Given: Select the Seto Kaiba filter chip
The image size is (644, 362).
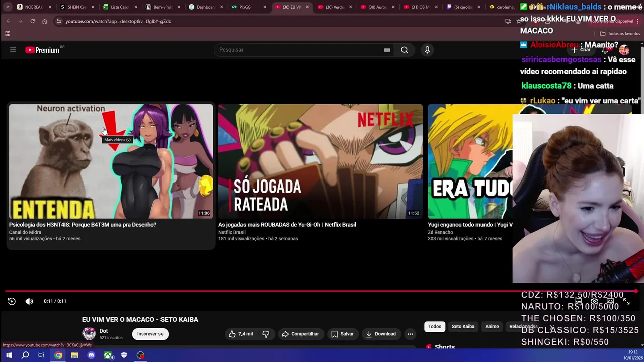Looking at the screenshot, I should [x=463, y=327].
